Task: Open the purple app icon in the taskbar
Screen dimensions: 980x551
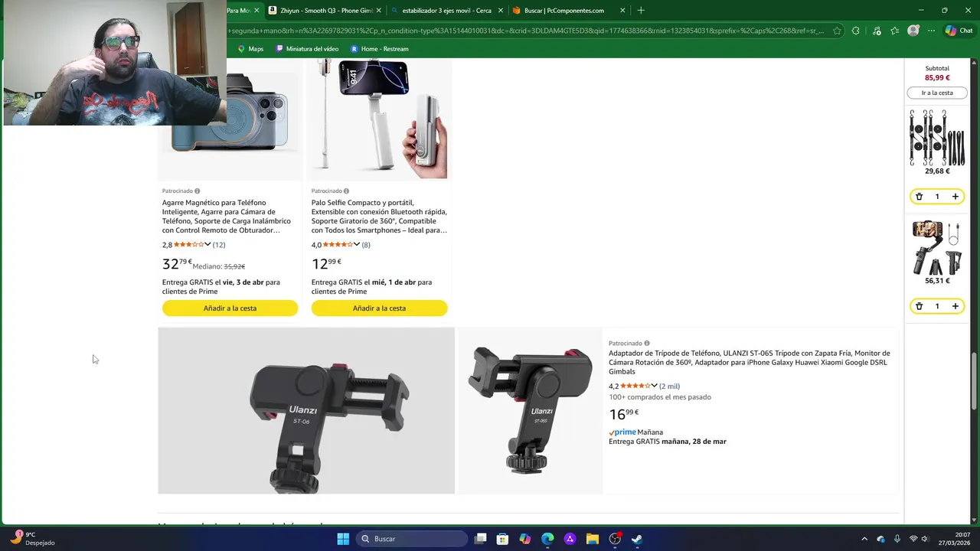Action: [570, 539]
